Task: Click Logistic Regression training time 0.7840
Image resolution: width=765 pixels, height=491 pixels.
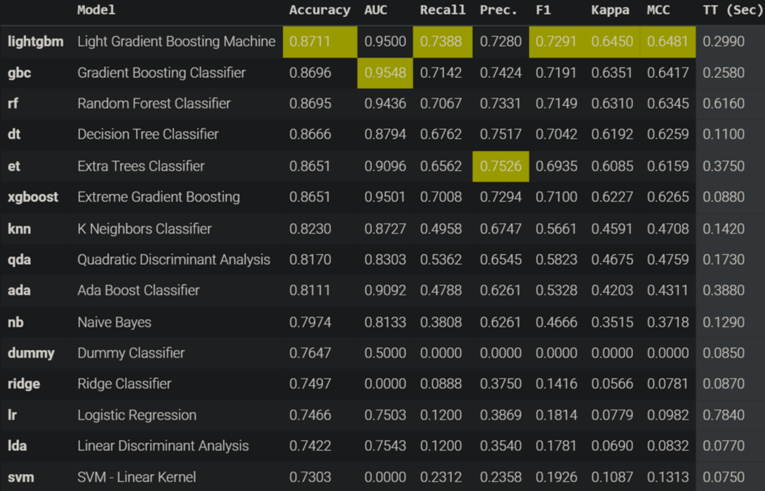Action: [x=724, y=415]
